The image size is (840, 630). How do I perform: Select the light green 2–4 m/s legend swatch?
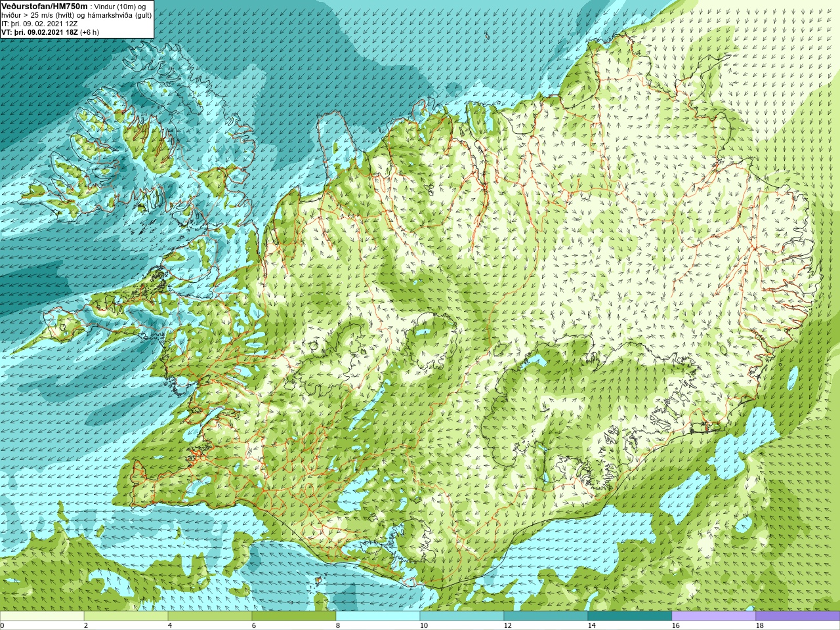click(x=126, y=616)
